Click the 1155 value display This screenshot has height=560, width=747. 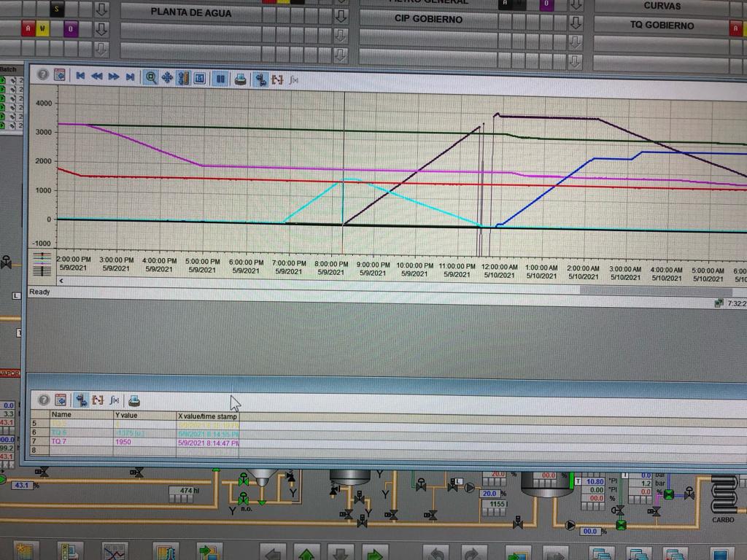pos(495,504)
